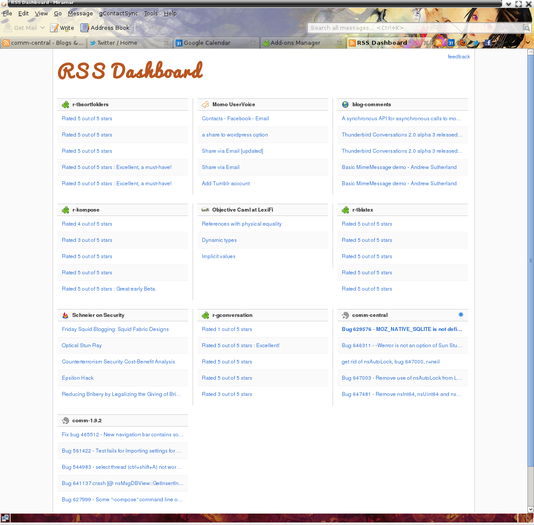Click the Search all messages field
The image size is (534, 525).
click(415, 28)
